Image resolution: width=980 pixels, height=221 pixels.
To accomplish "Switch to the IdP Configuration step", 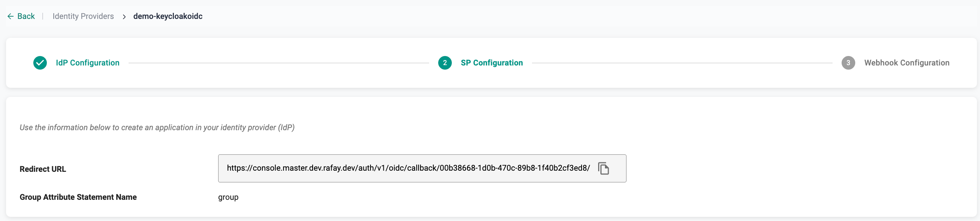I will 87,63.
